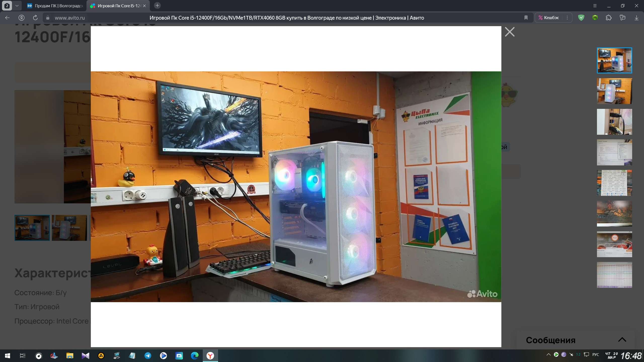Viewport: 644px width, 362px height.
Task: Select the last graph thumbnail on right
Action: (614, 275)
